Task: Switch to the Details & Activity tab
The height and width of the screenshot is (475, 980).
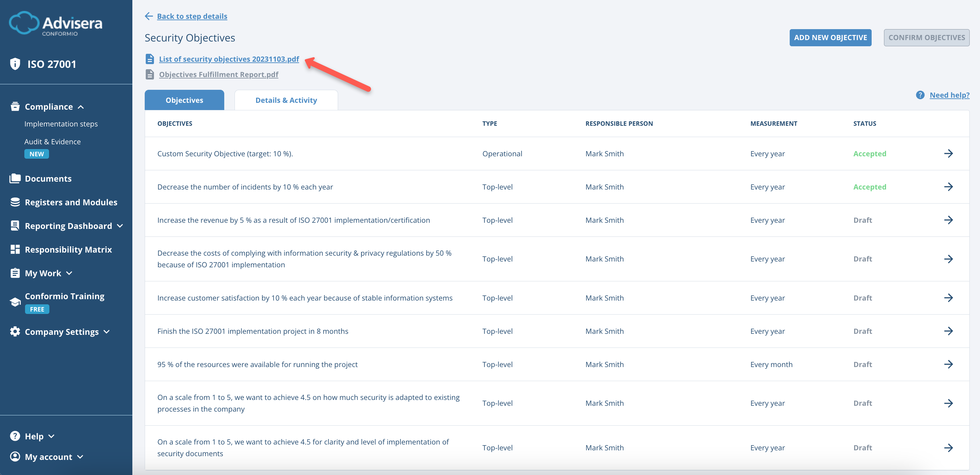Action: coord(286,100)
